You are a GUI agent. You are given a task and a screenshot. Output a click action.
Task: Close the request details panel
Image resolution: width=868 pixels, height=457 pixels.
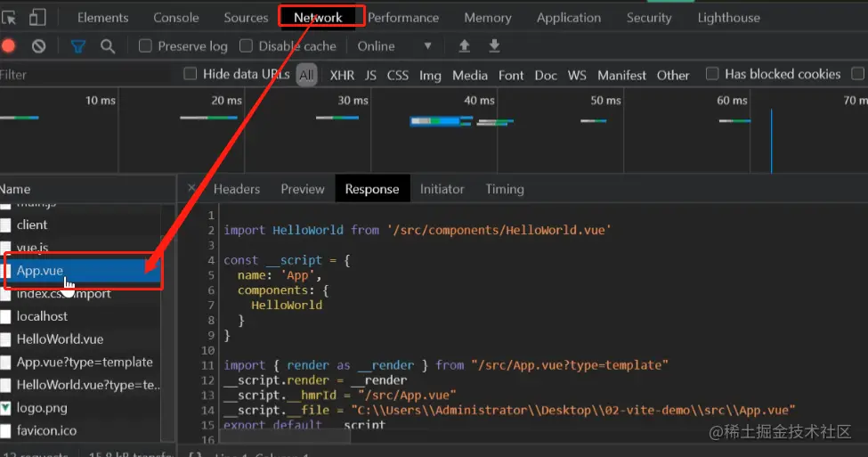tap(191, 188)
